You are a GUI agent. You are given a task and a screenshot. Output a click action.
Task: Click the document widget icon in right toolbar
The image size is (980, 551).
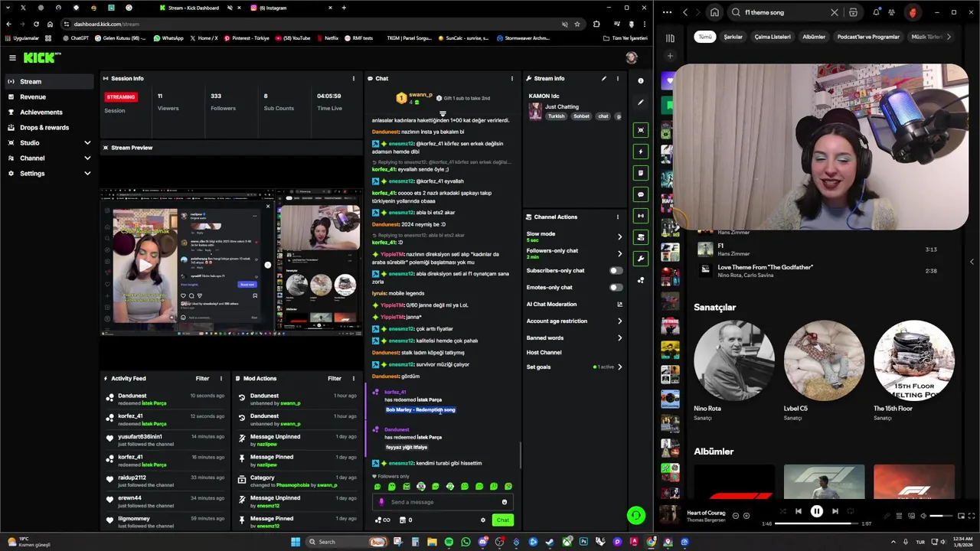(641, 173)
